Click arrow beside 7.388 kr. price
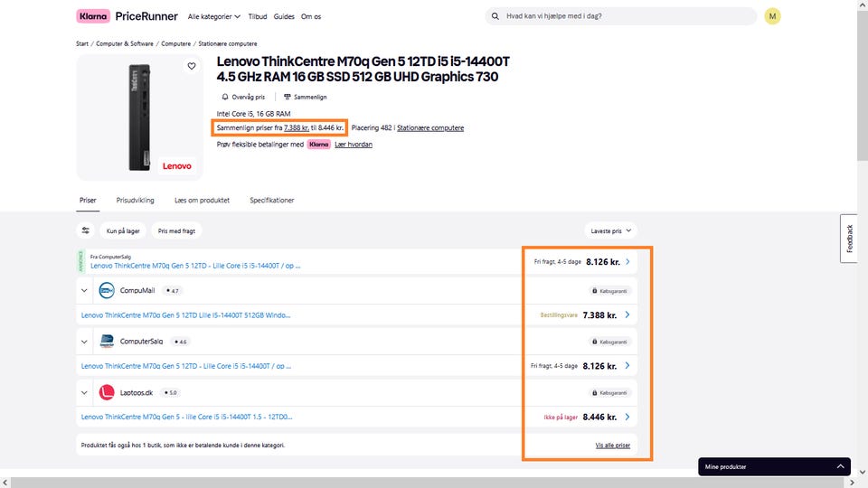 coord(627,314)
